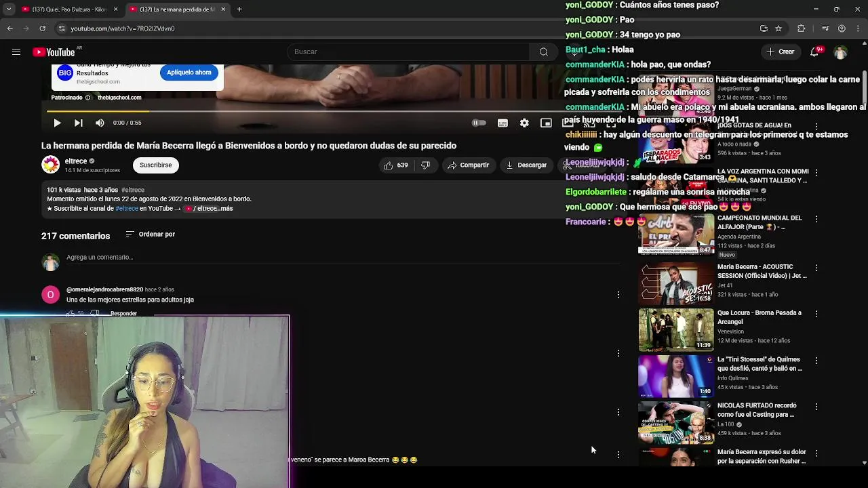Open Maria Becerra Acoustic Session thumbnail
The width and height of the screenshot is (868, 488).
(x=676, y=283)
